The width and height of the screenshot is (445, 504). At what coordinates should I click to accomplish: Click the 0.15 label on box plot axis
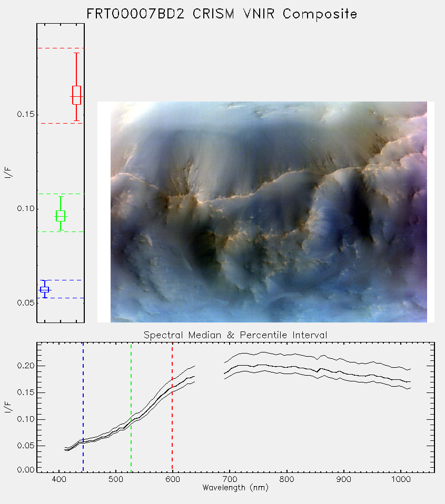pos(25,115)
